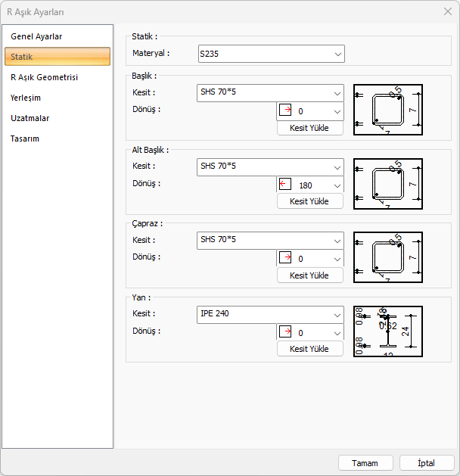
Task: Click the Çapraz section preview image
Action: pos(387,257)
